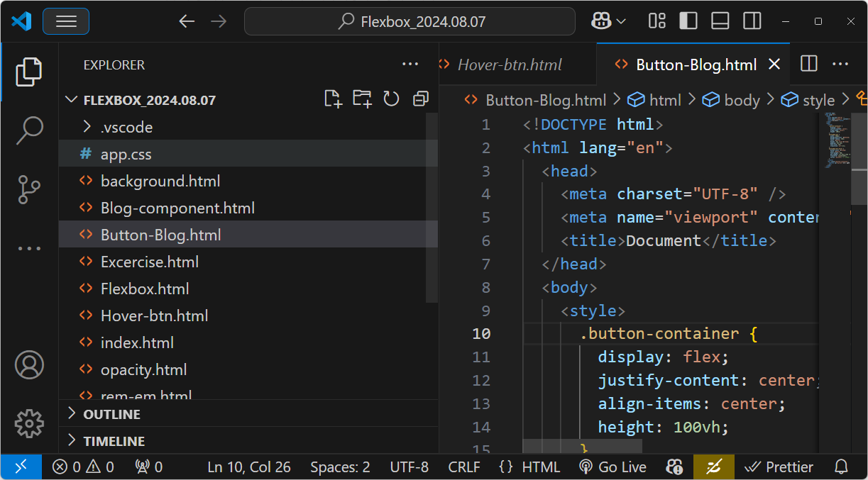Click Button-Blog.html breadcrumb
The height and width of the screenshot is (480, 868).
(537, 100)
